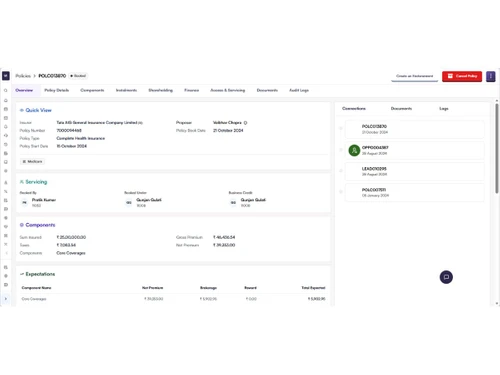Click the Create an Endorsement button

pos(414,76)
